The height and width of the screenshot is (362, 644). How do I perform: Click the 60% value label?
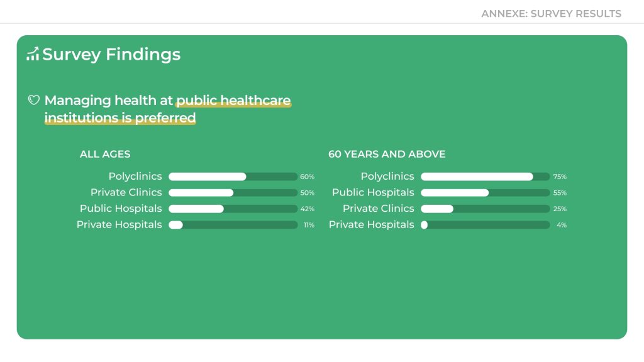tap(308, 177)
